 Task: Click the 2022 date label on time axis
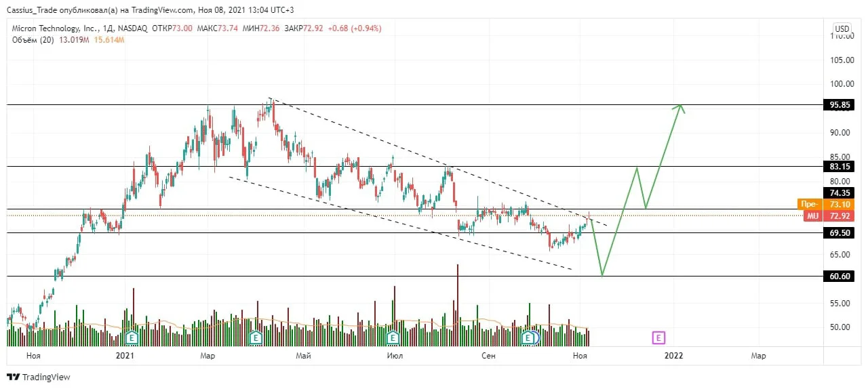673,355
